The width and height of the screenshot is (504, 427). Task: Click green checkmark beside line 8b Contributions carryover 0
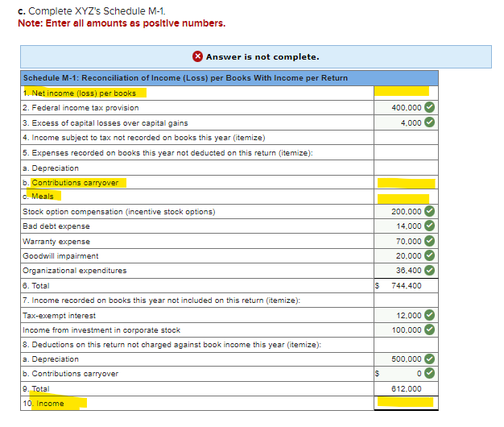(429, 373)
